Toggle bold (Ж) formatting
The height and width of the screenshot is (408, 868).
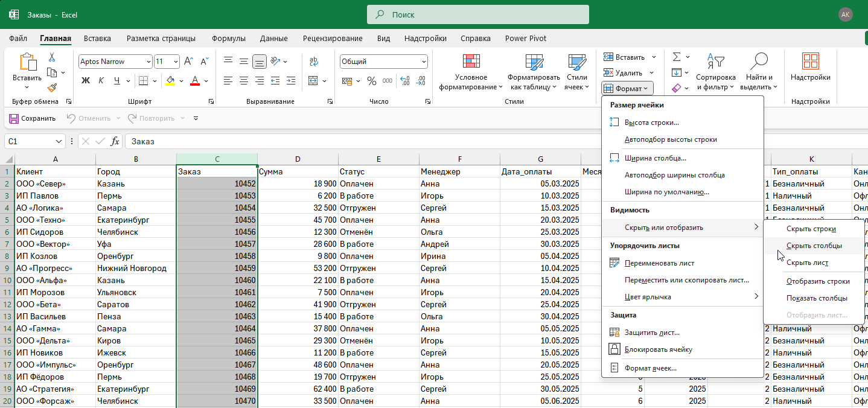[x=86, y=81]
